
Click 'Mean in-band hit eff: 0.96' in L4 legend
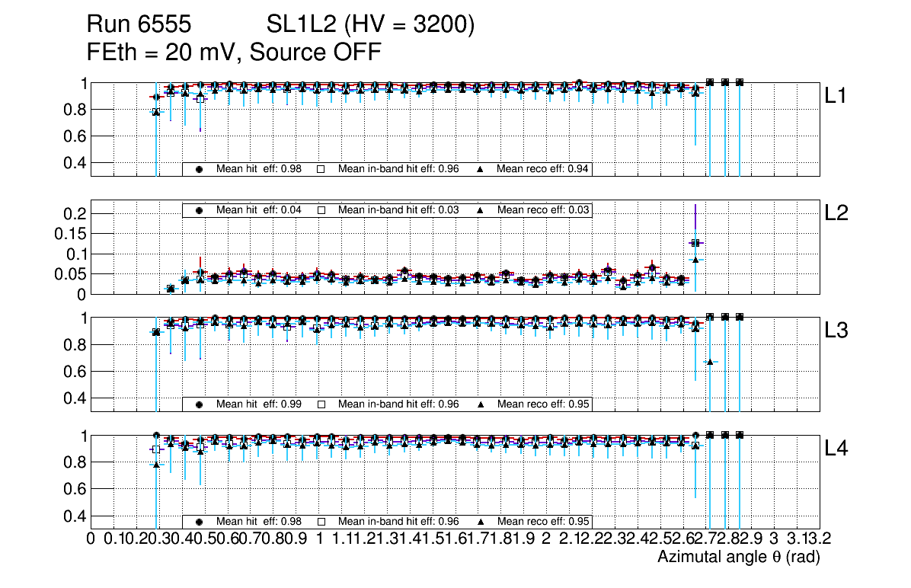[398, 522]
